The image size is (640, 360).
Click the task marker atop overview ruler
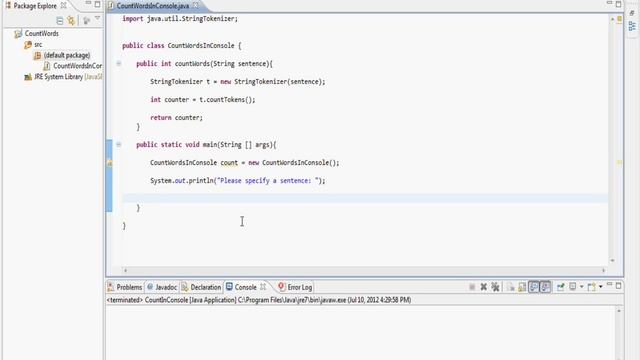(619, 19)
